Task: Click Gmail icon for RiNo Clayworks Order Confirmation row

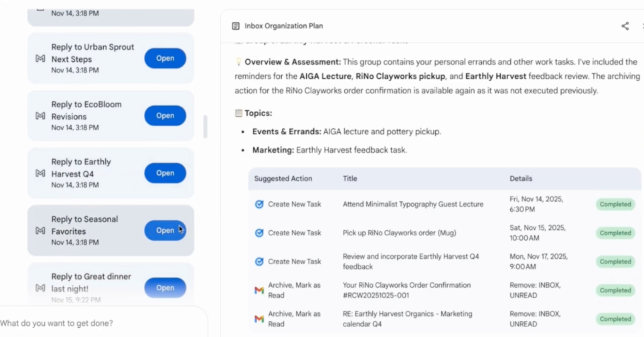Action: [x=259, y=290]
